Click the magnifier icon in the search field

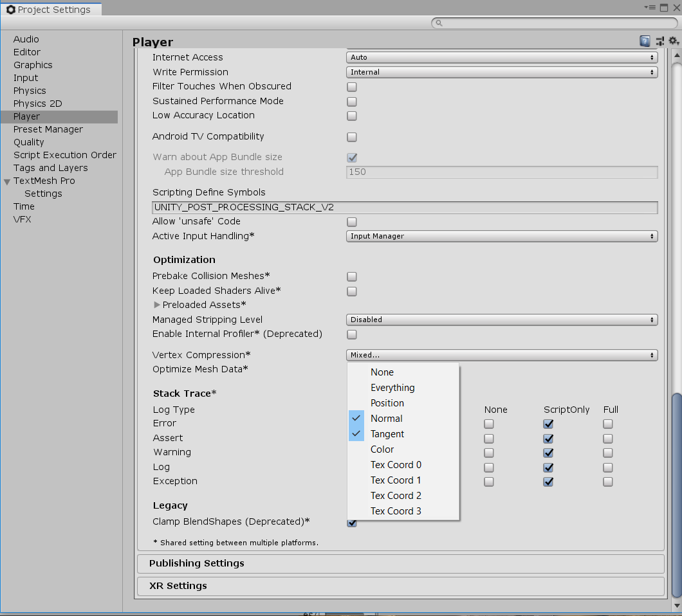coord(438,23)
